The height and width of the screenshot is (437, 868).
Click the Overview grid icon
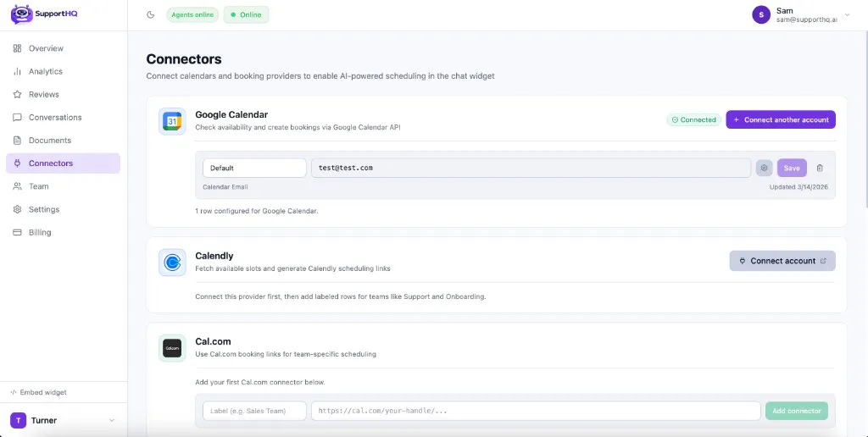pyautogui.click(x=17, y=48)
